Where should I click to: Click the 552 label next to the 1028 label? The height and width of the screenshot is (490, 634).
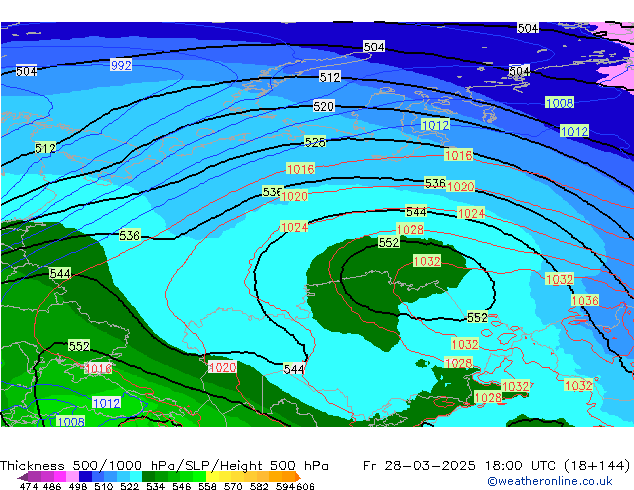tap(389, 242)
